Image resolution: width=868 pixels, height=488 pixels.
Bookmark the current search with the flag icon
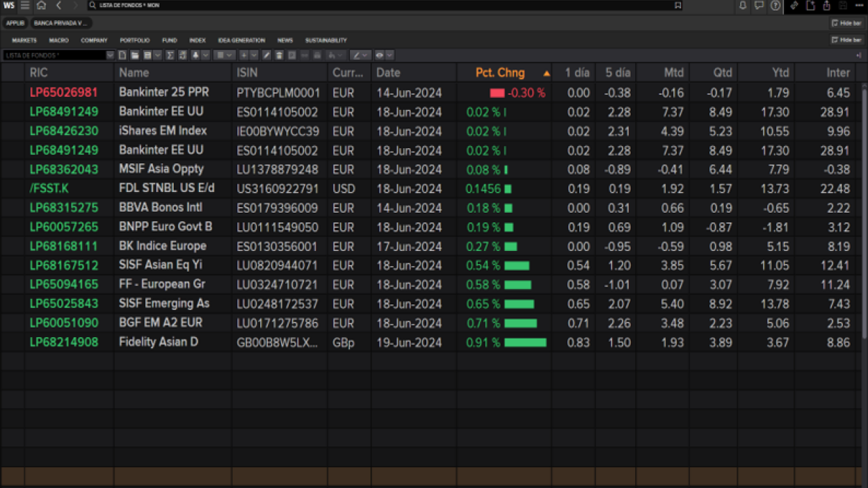click(677, 6)
